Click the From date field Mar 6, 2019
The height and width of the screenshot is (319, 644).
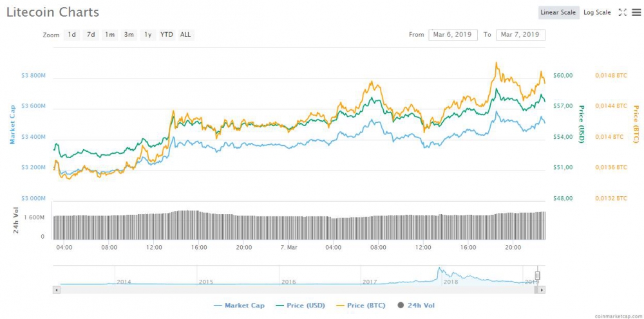pyautogui.click(x=453, y=35)
